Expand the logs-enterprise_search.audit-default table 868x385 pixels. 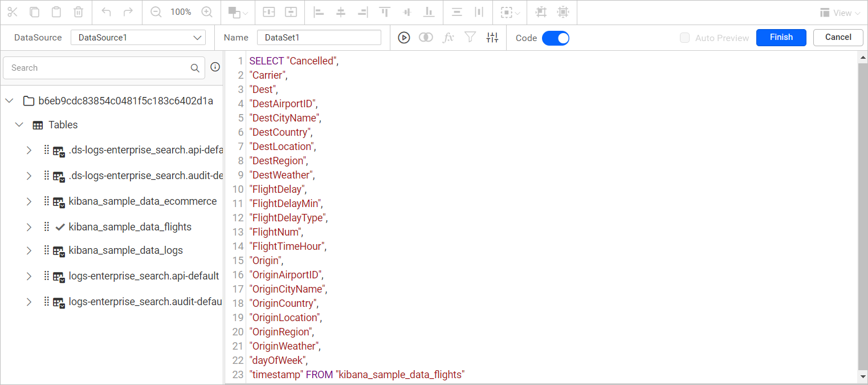click(29, 302)
